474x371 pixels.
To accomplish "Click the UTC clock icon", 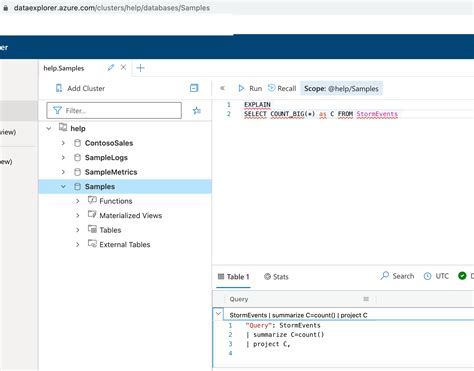I will [427, 276].
